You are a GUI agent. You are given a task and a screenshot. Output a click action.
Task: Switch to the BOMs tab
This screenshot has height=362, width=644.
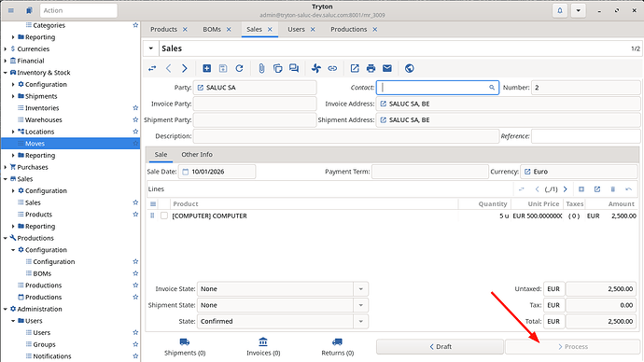coord(212,30)
